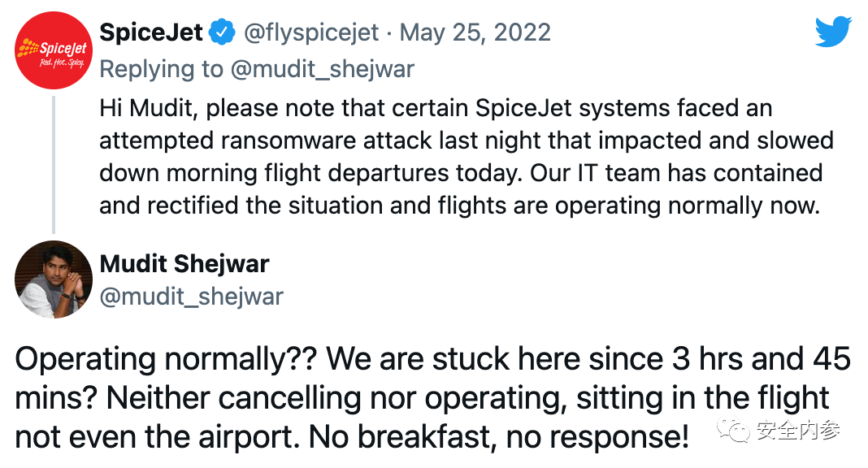This screenshot has width=868, height=468.
Task: Click the Twitter bird logo
Action: [832, 32]
